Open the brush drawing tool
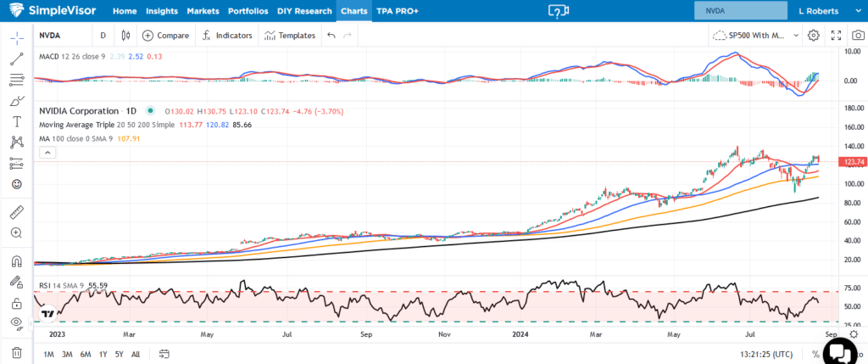The image size is (868, 364). click(x=16, y=101)
